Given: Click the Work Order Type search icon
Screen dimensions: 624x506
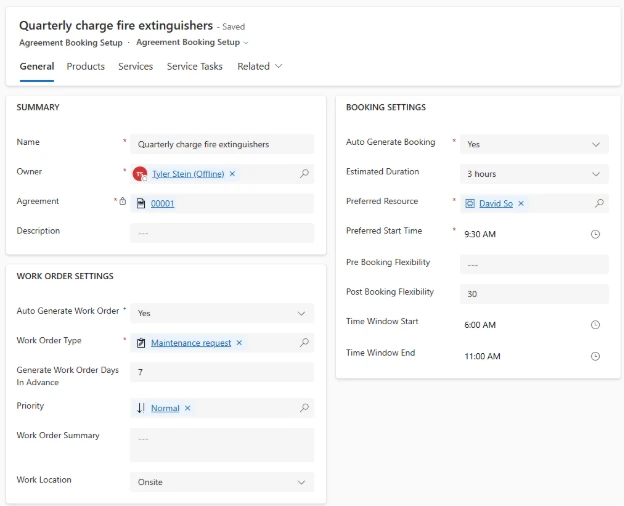Looking at the screenshot, I should [x=304, y=343].
